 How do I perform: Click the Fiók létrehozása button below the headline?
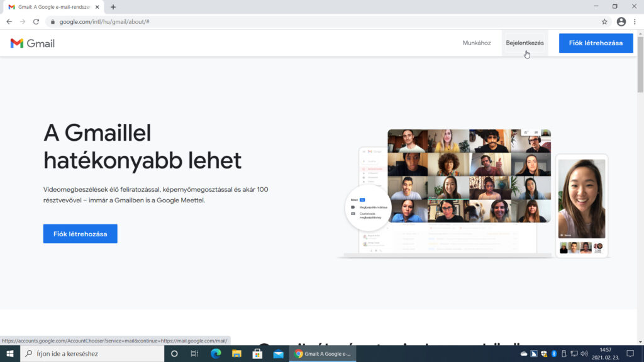(x=80, y=234)
